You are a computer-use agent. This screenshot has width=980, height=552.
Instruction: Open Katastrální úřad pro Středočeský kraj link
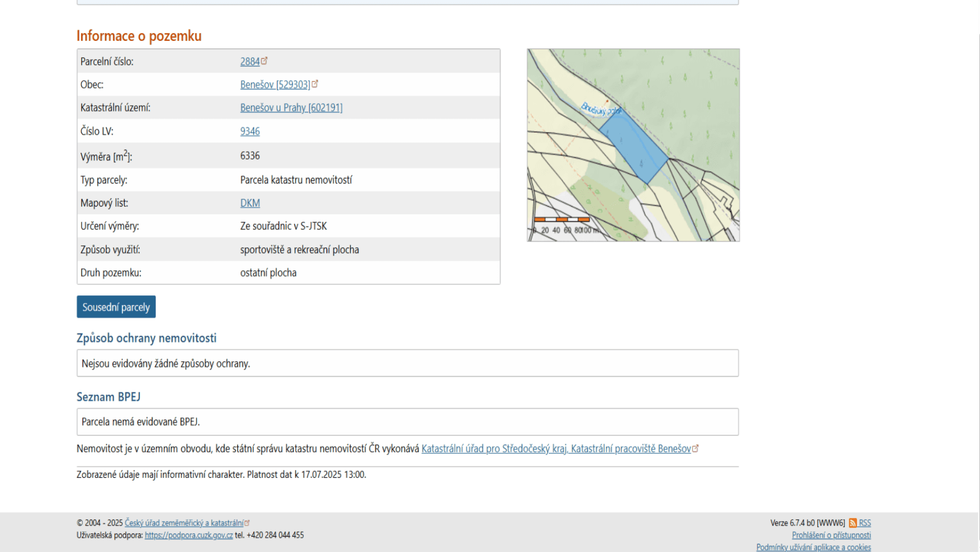pos(555,448)
